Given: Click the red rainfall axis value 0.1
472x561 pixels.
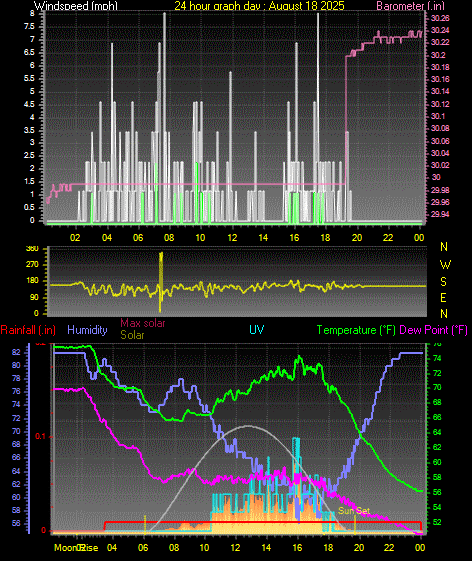Looking at the screenshot, I should point(40,436).
